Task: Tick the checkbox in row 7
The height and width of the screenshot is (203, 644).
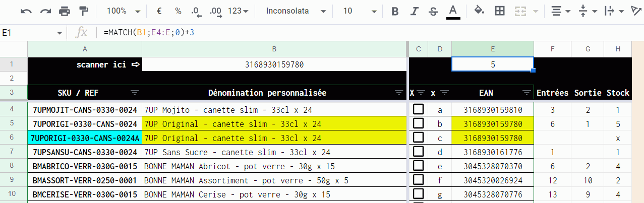Action: click(x=418, y=152)
